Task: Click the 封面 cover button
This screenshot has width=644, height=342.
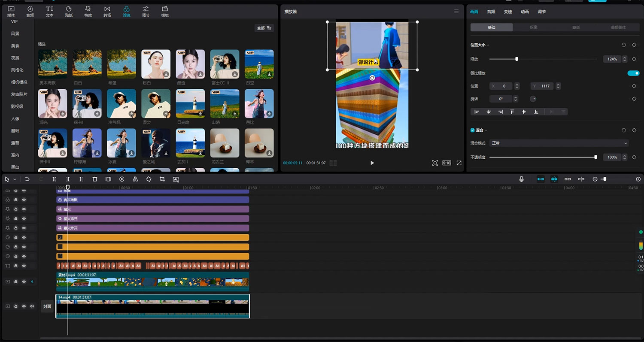Action: (x=47, y=306)
